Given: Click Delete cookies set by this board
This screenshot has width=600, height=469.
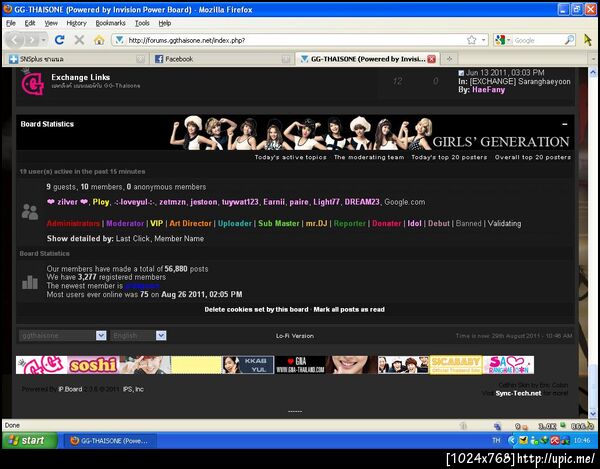Looking at the screenshot, I should 256,309.
